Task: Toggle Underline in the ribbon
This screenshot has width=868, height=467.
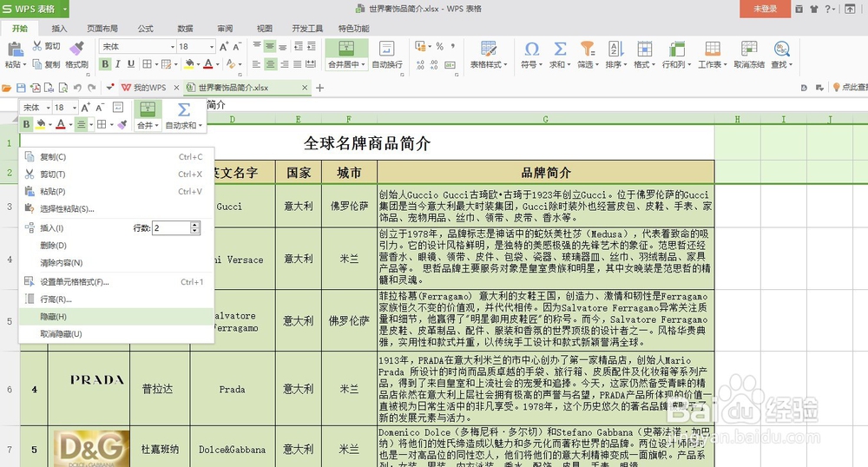Action: [131, 64]
